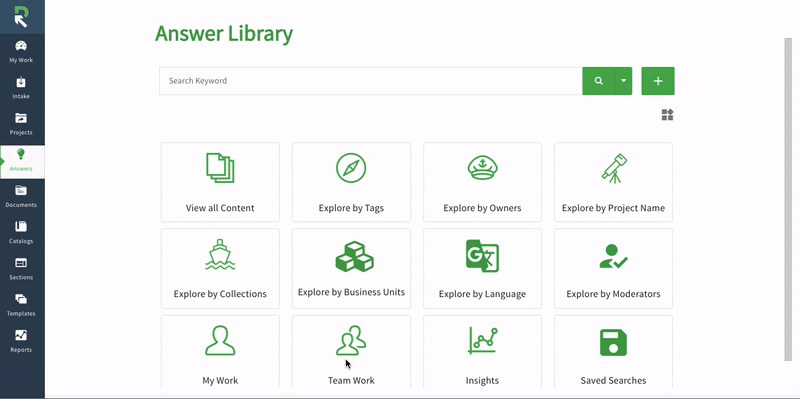Open the My Work tile in library
Screen dimensions: 800x399
[x=220, y=352]
